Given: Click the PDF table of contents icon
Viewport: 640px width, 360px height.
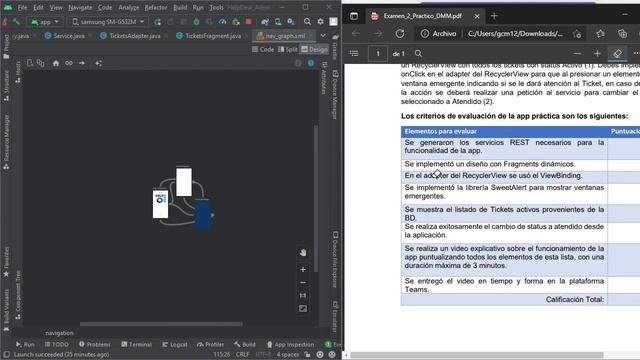Looking at the screenshot, I should (x=354, y=53).
